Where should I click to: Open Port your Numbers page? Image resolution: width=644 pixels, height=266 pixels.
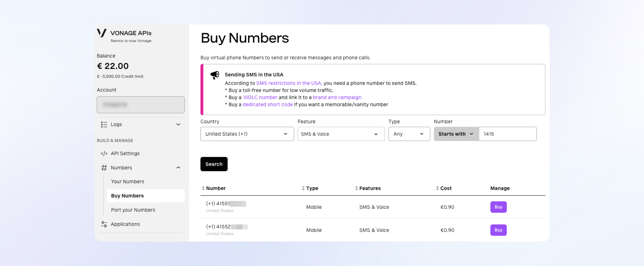133,210
